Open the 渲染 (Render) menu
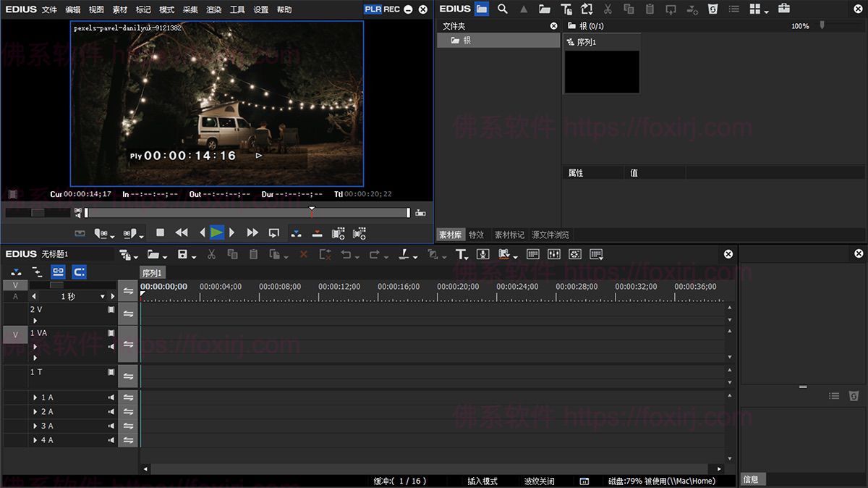 pos(214,9)
